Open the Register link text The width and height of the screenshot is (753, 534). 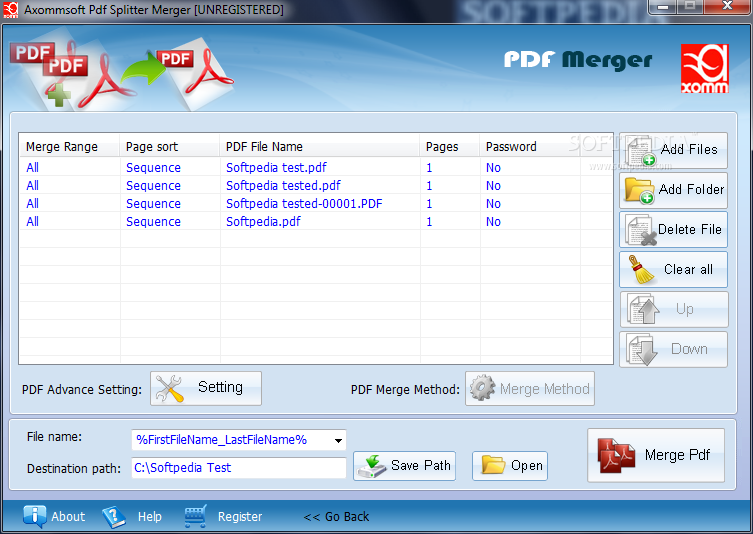(x=240, y=517)
